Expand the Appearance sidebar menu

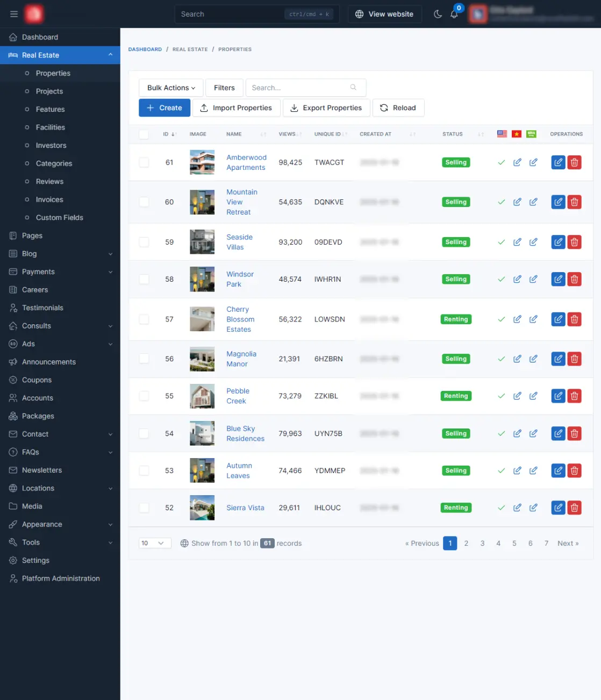click(x=60, y=524)
